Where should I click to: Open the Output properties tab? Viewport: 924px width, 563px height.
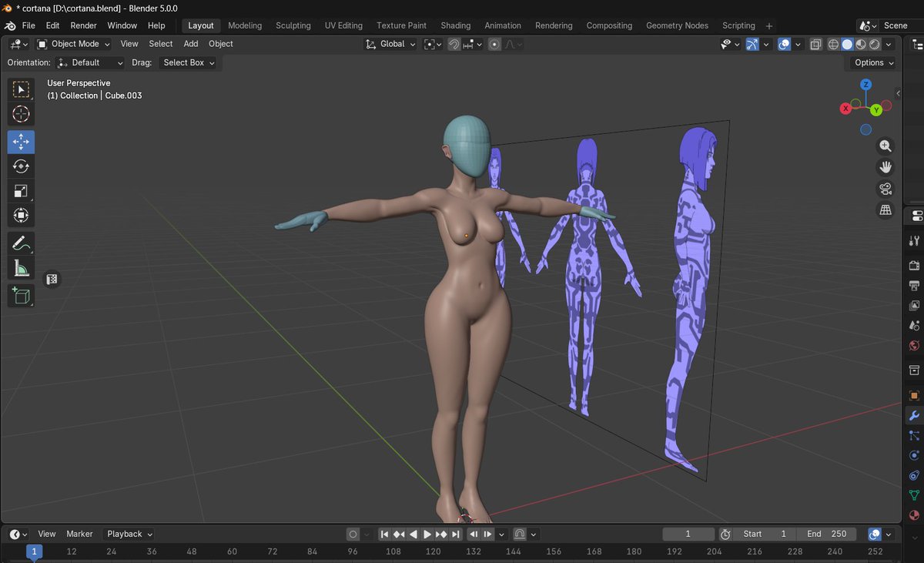click(915, 286)
